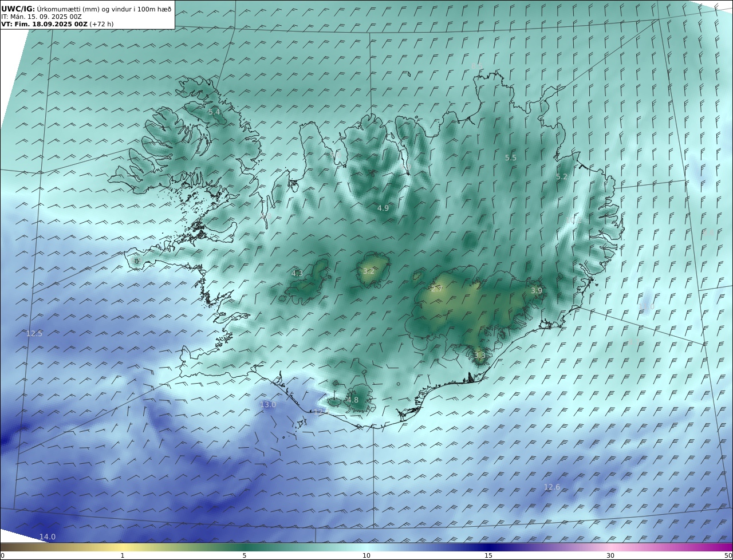Click the 14.0 value in the bottom-left corner

click(48, 537)
